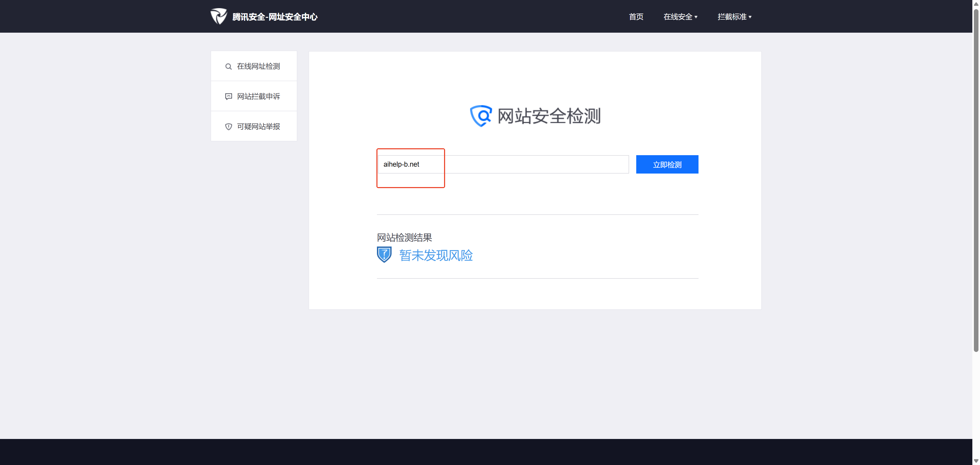Click the blue result shield icon
This screenshot has height=465, width=980.
[x=384, y=254]
